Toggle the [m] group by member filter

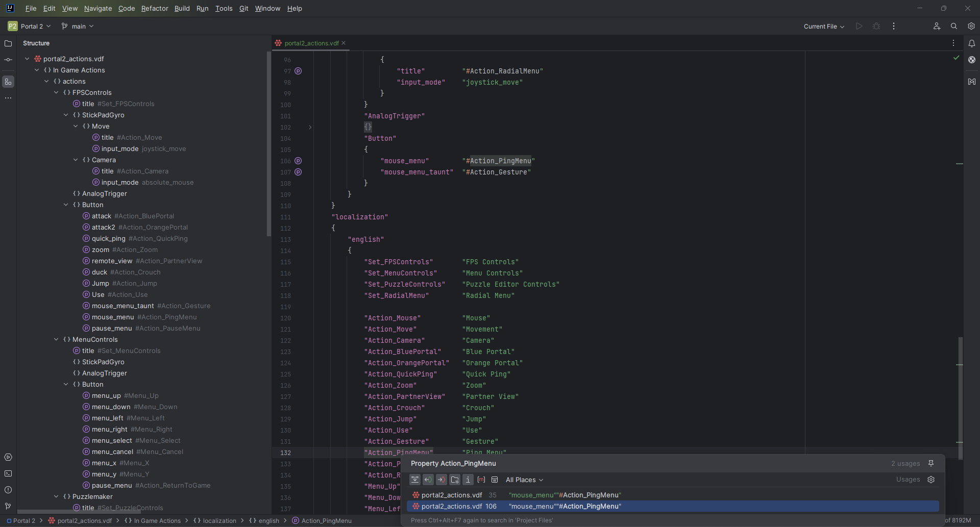point(481,480)
